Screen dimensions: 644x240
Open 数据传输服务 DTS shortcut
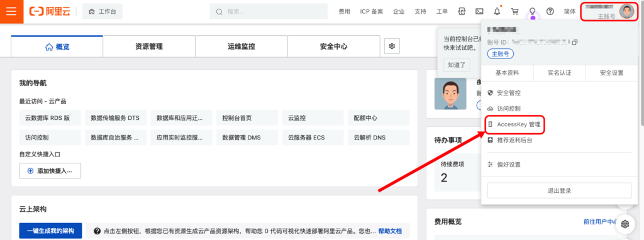coord(116,117)
